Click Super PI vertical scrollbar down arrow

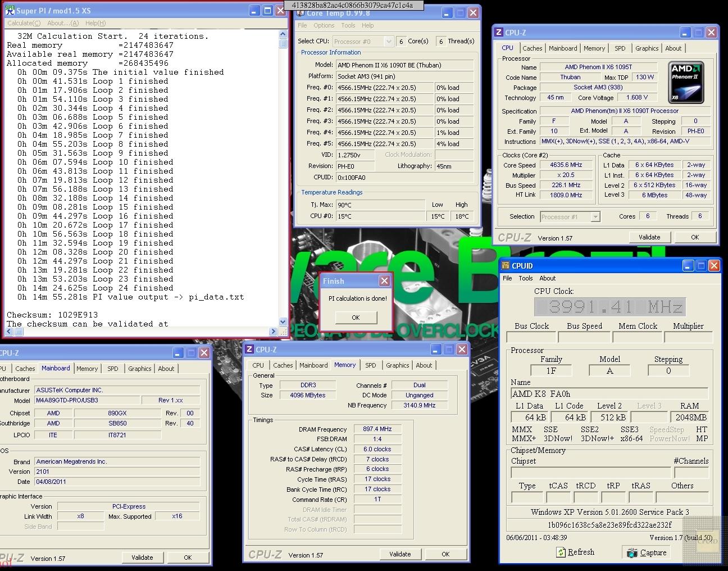(x=283, y=322)
